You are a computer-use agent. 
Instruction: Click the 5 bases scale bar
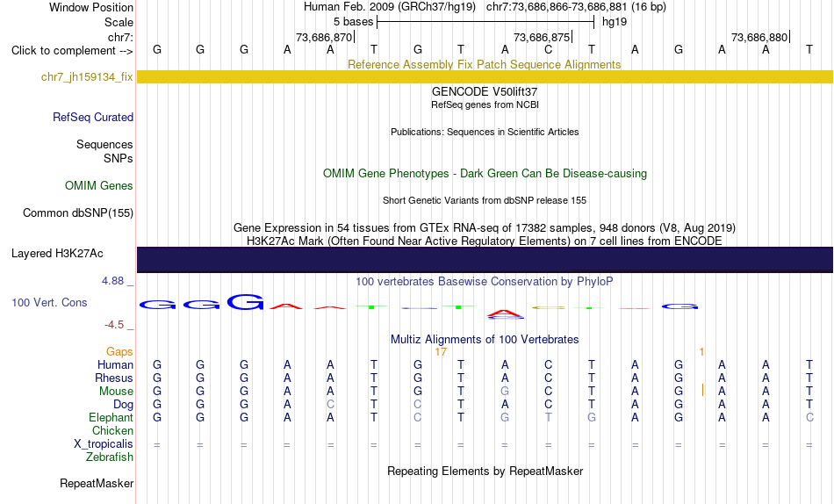pyautogui.click(x=485, y=22)
